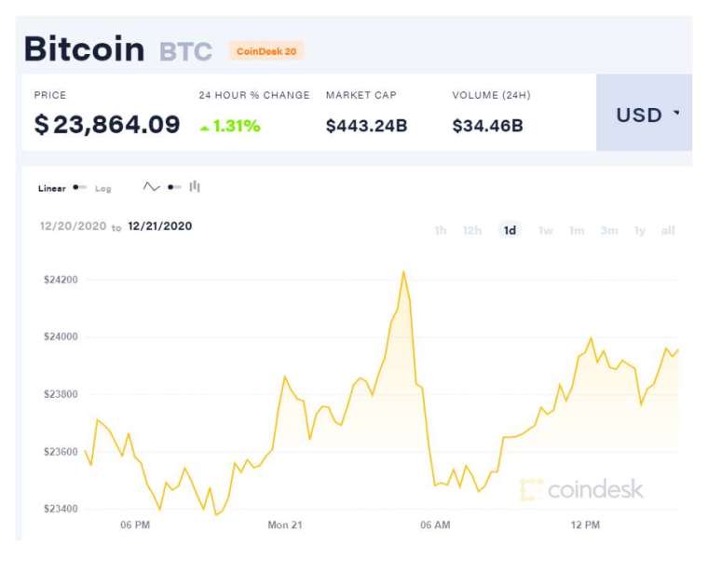This screenshot has width=708, height=588.
Task: Show the all-time range
Action: [x=668, y=231]
